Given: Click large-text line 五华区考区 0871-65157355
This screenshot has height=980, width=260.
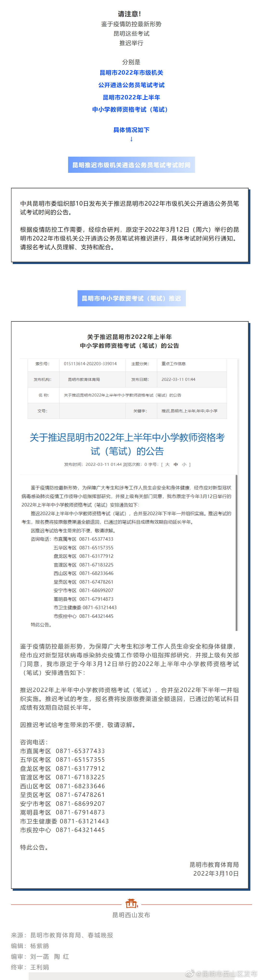Looking at the screenshot, I should click(62, 760).
